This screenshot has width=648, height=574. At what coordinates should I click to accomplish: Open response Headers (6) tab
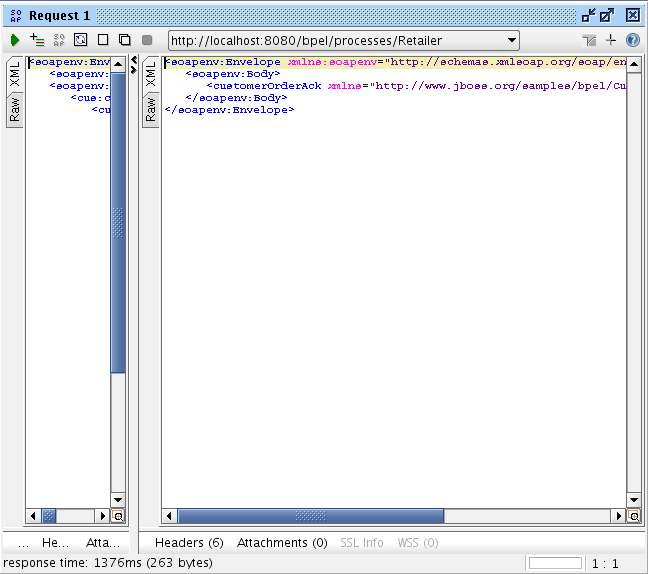pos(189,542)
